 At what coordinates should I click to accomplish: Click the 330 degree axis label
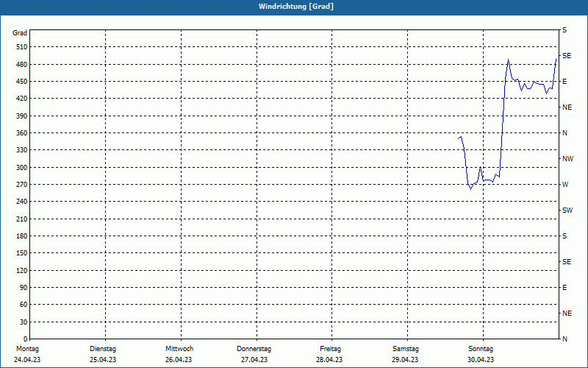coord(22,150)
